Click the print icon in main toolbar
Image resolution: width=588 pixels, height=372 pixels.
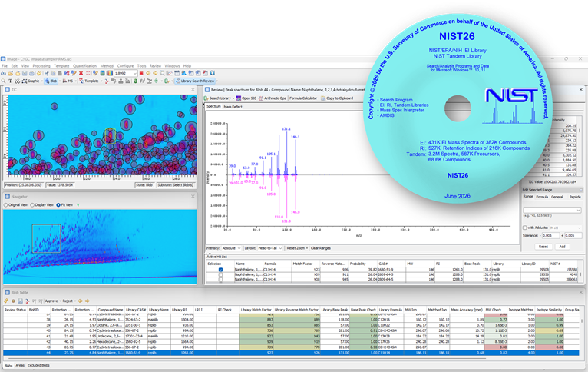(31, 73)
